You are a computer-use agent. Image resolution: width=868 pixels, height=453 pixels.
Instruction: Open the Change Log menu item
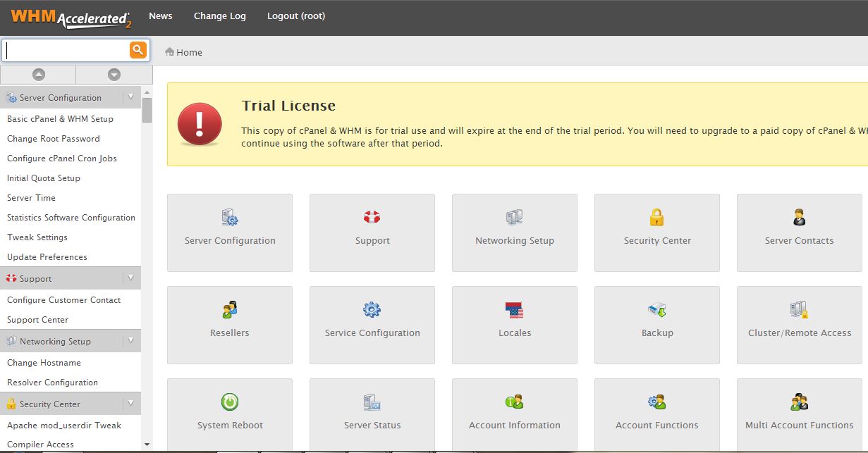click(x=220, y=16)
